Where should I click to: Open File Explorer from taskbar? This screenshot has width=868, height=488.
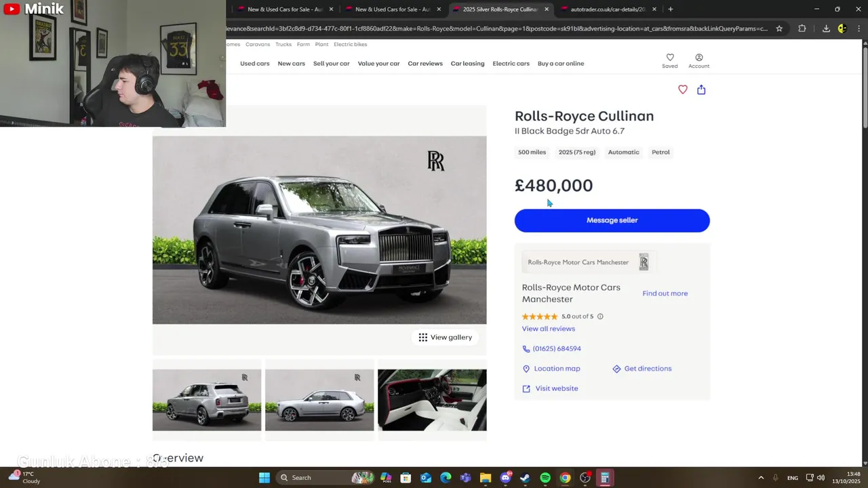(486, 478)
